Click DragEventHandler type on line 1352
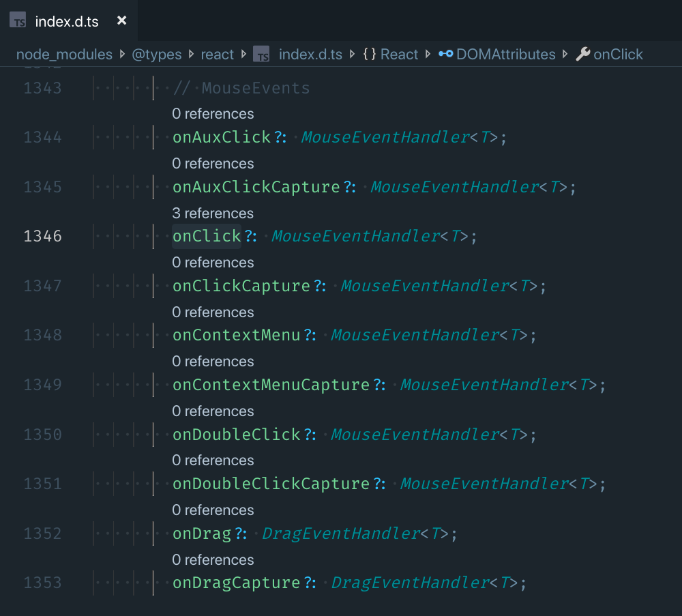The image size is (682, 616). point(341,533)
